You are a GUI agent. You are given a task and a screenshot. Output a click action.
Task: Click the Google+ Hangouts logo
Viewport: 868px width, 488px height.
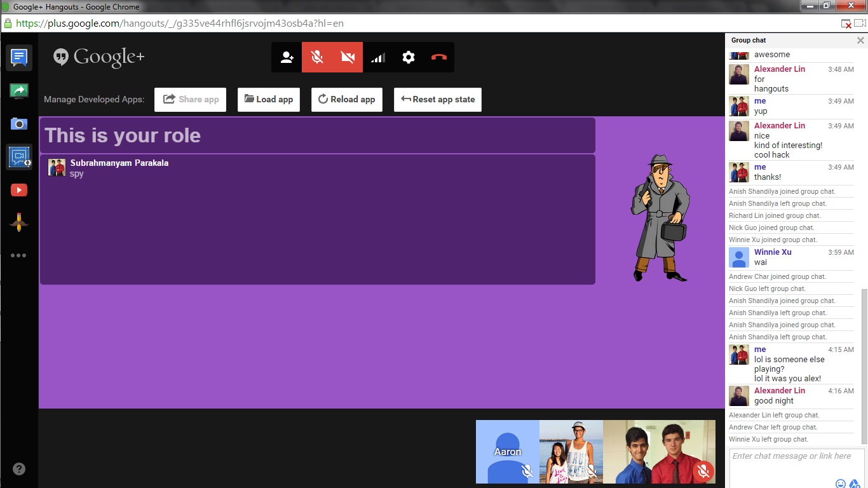(x=99, y=57)
